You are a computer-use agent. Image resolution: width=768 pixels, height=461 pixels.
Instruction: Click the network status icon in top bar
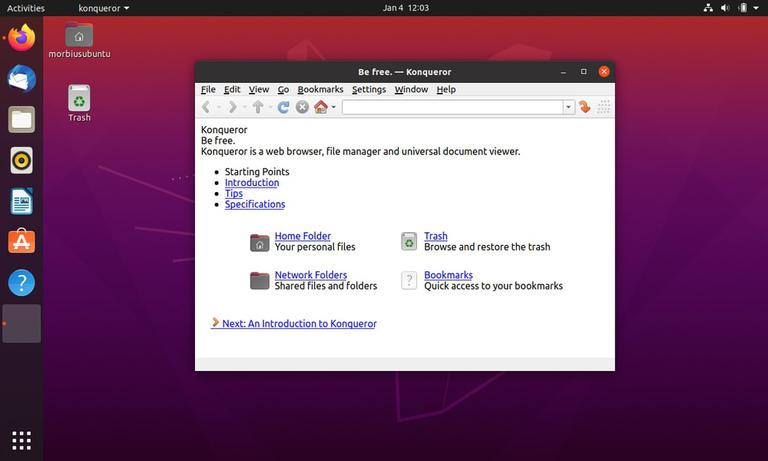tap(708, 8)
